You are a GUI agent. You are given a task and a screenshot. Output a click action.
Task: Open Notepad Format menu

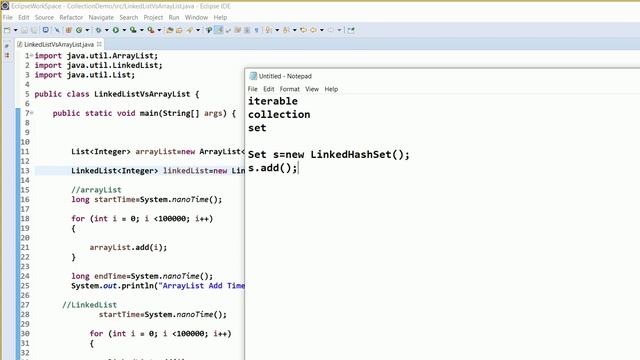tap(289, 89)
